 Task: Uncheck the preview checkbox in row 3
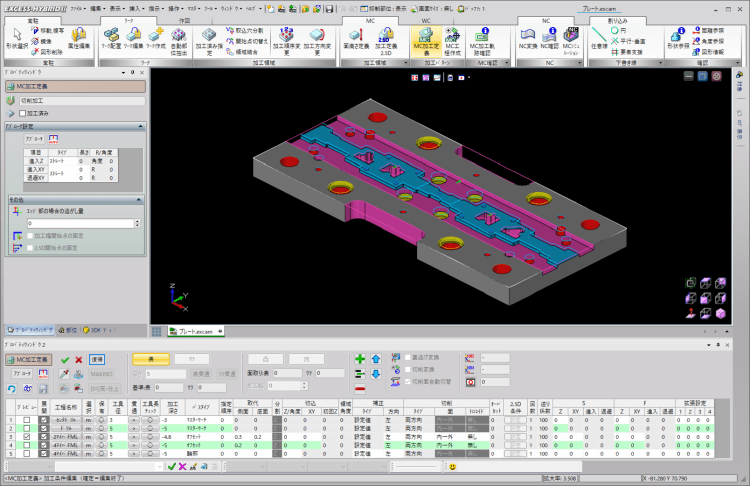click(x=27, y=437)
